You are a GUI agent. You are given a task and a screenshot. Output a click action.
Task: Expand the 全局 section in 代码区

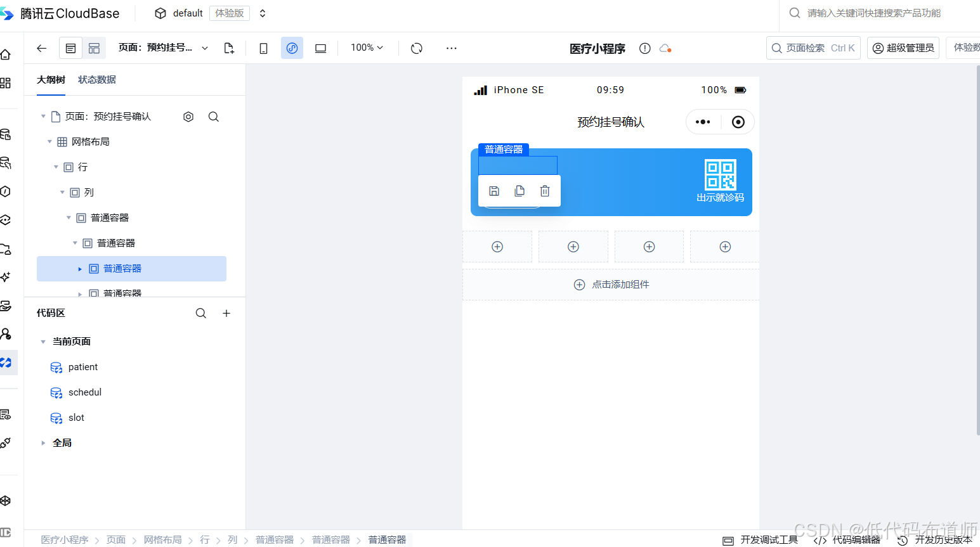point(62,442)
